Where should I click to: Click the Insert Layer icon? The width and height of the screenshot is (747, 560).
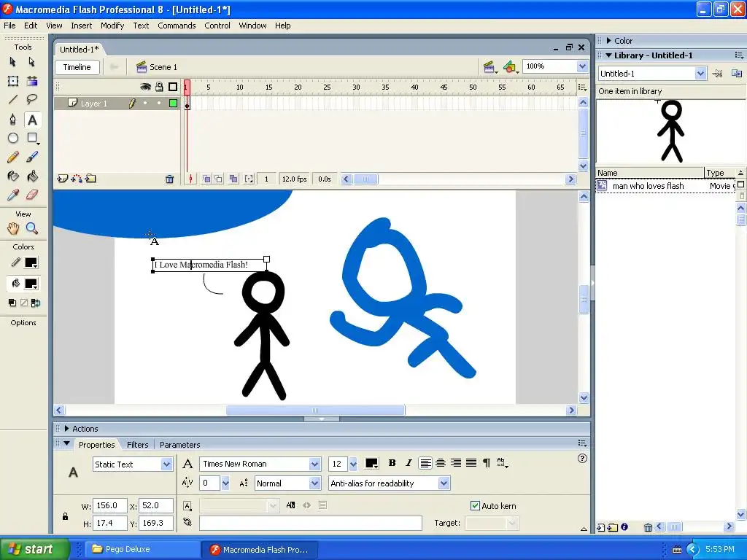coord(62,179)
